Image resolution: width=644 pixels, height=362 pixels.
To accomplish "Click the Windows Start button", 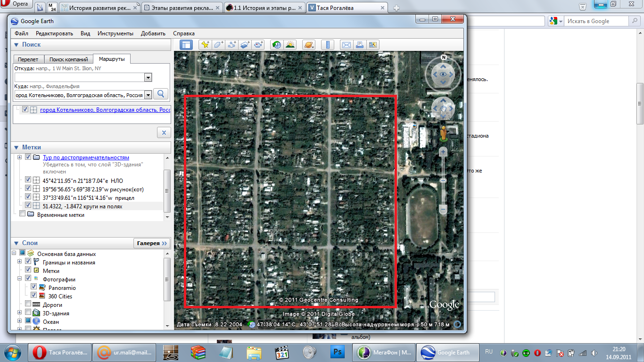I will pos(13,352).
